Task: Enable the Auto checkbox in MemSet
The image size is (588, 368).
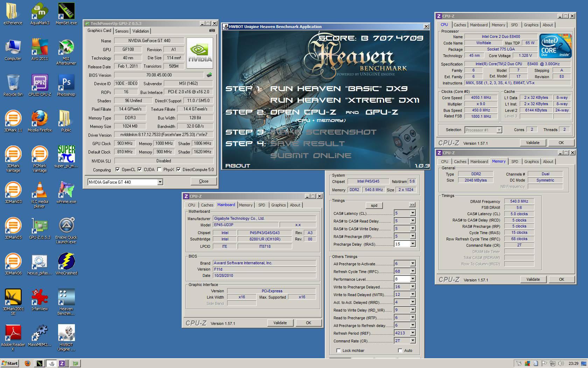Action: point(400,350)
